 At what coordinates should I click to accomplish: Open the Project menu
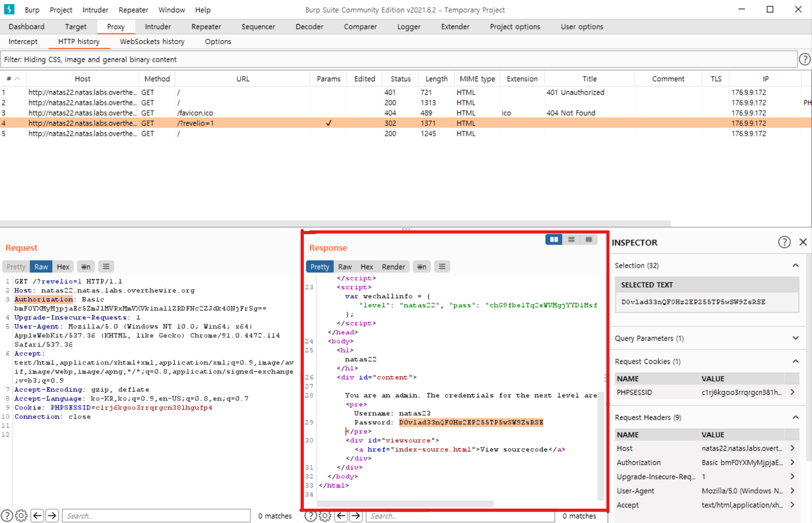click(x=61, y=10)
